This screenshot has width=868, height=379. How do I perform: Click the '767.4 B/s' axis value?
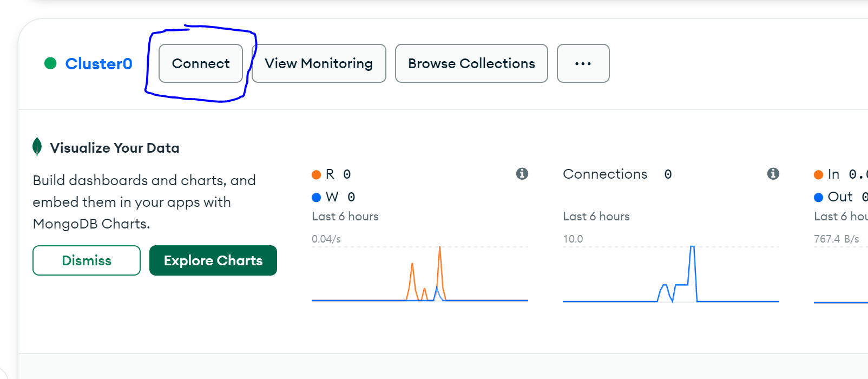tap(837, 239)
